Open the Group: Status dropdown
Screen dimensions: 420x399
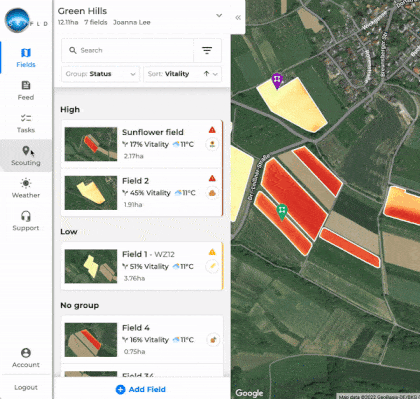point(100,74)
